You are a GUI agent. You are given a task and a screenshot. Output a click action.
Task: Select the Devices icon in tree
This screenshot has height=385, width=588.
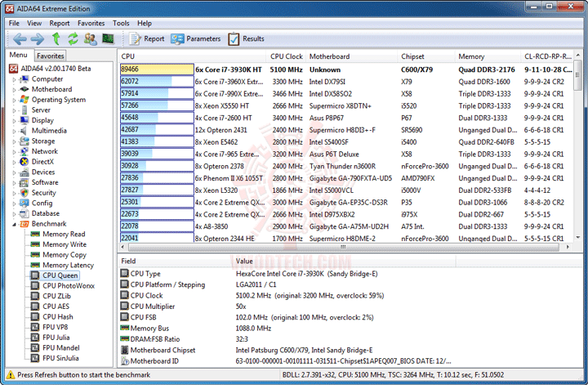[24, 172]
